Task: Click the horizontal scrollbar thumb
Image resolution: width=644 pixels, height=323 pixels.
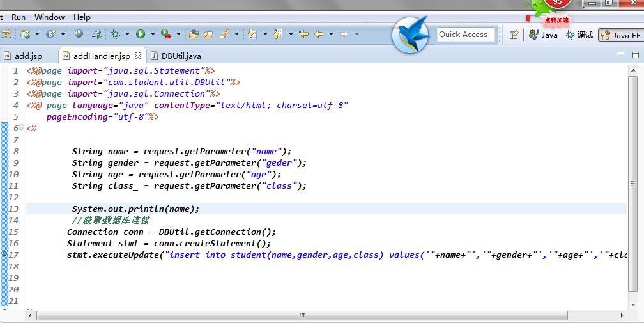Action: point(302,315)
